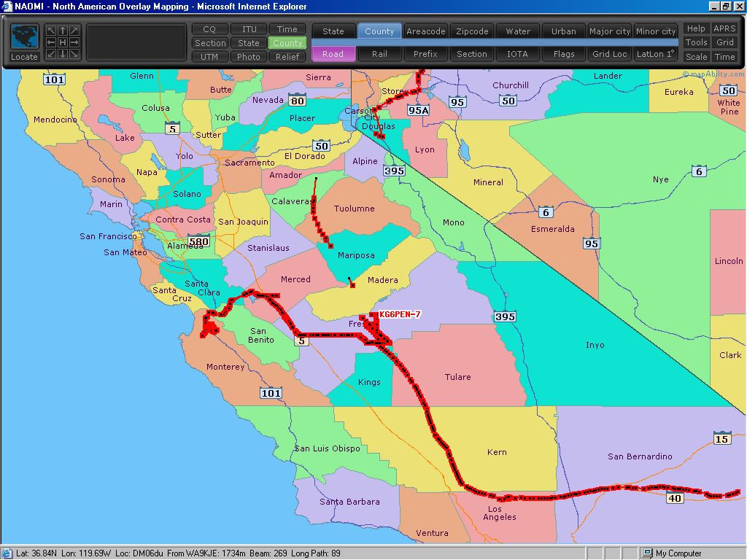Screen dimensions: 747x560
Task: Click the 95 shield near Esmeralda
Action: click(x=592, y=244)
